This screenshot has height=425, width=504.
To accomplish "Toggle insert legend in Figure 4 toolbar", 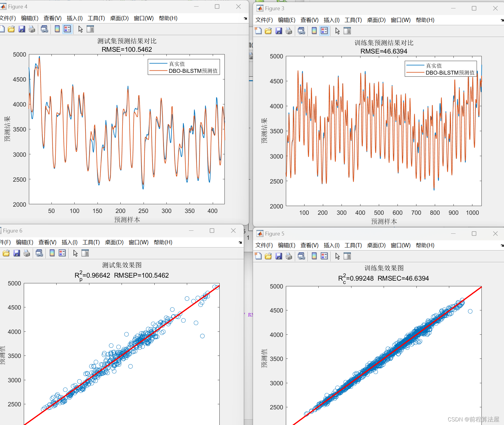I will [67, 29].
